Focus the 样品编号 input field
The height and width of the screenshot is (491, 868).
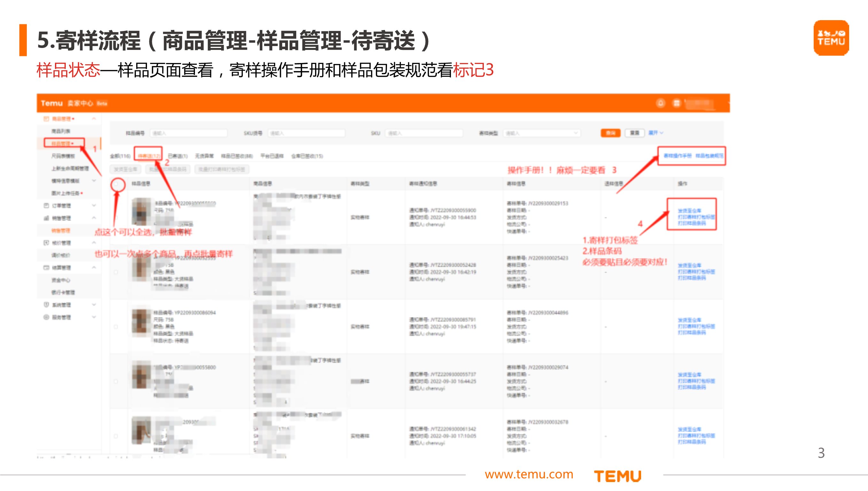(189, 133)
